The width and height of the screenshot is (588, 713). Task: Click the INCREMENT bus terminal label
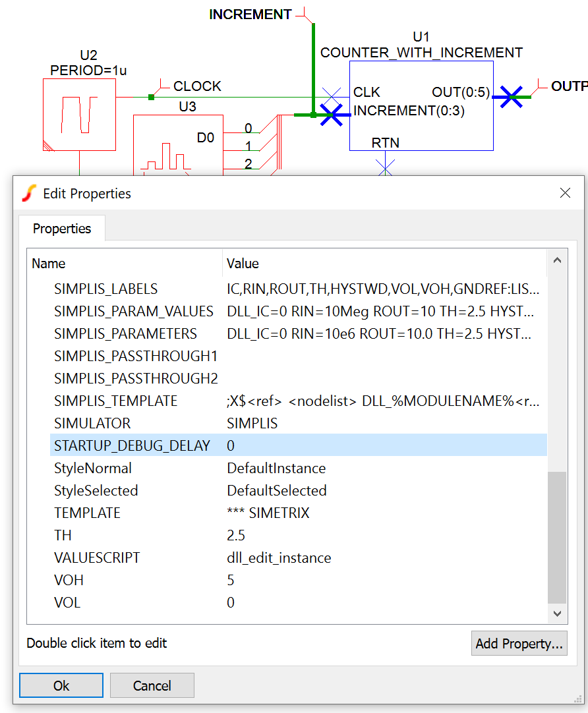(x=250, y=14)
